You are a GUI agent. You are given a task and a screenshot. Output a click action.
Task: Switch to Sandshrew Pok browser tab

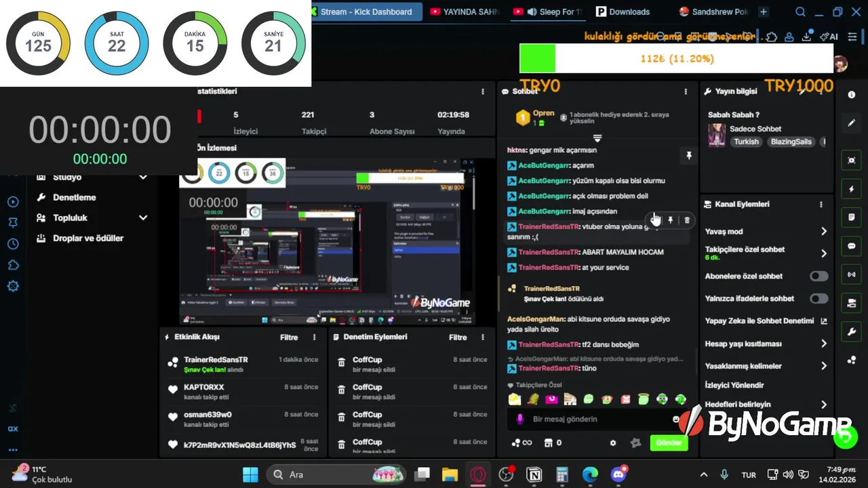click(714, 12)
